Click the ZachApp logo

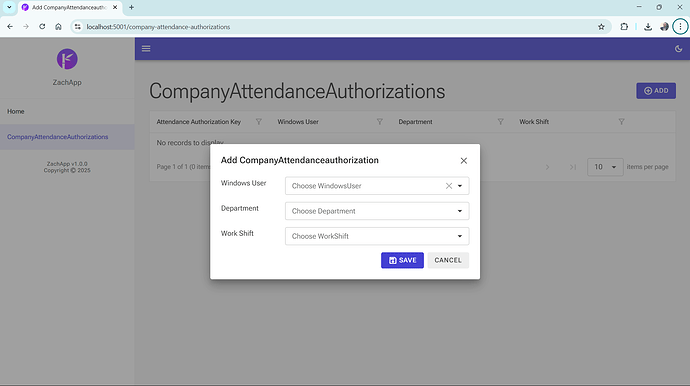point(67,59)
